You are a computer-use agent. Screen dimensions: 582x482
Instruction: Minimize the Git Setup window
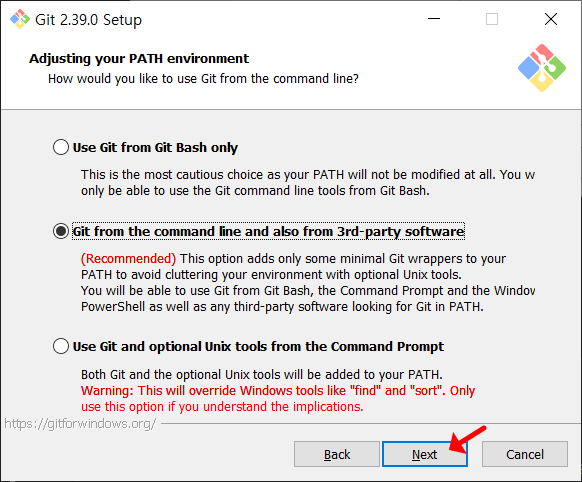[x=434, y=19]
